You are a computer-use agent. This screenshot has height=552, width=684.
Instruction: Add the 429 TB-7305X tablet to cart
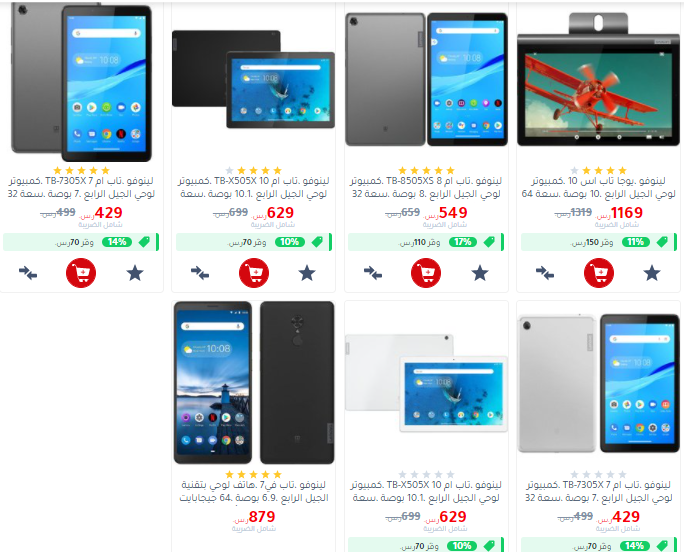point(81,273)
